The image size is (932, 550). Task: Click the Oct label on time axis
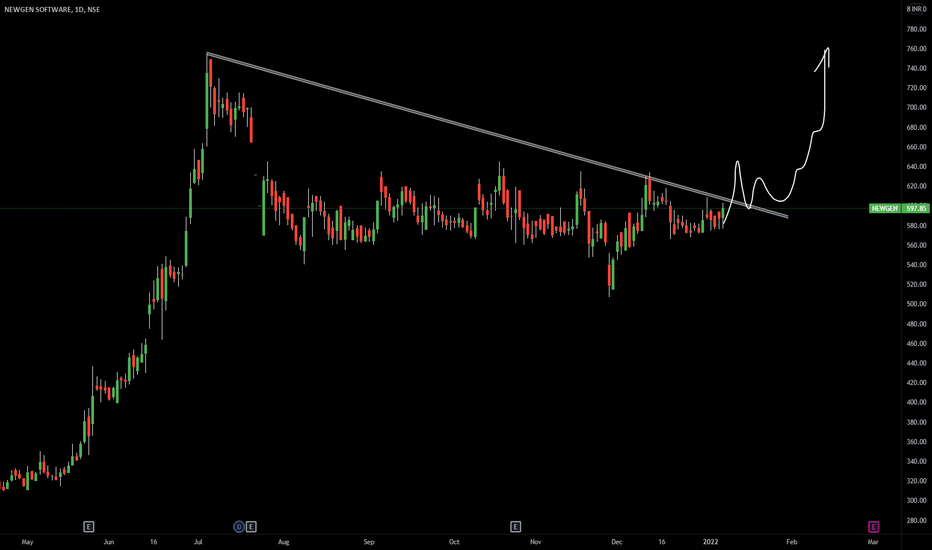(454, 542)
